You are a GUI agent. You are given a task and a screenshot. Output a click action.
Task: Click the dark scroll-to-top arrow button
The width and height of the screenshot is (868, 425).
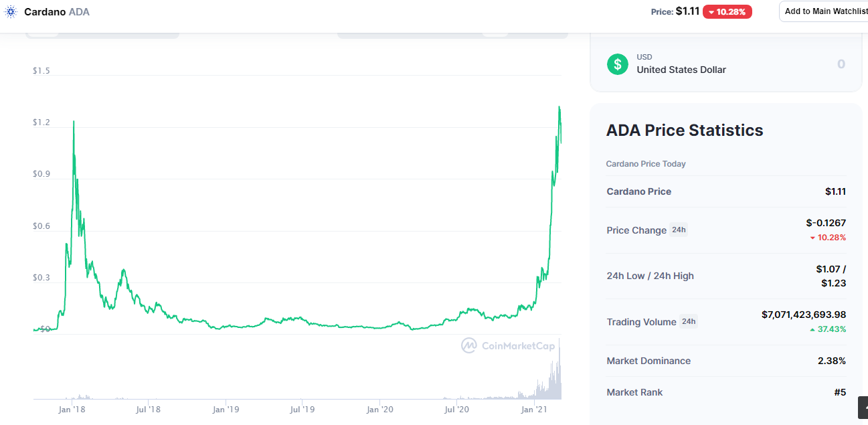pos(863,408)
